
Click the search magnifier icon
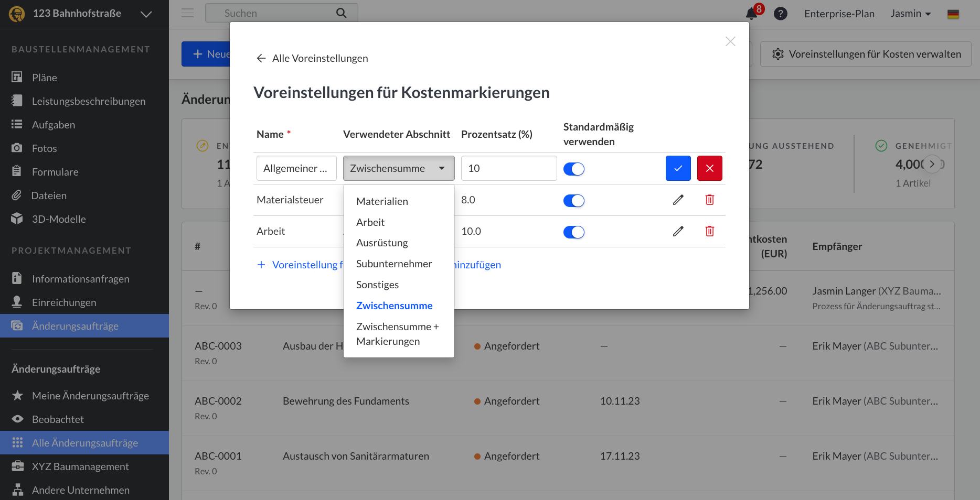(342, 13)
